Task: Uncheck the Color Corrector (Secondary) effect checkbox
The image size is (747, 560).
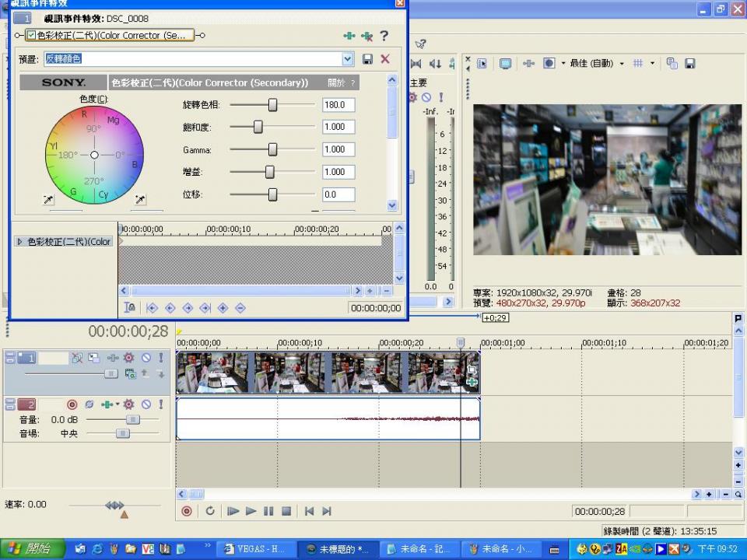Action: point(31,36)
